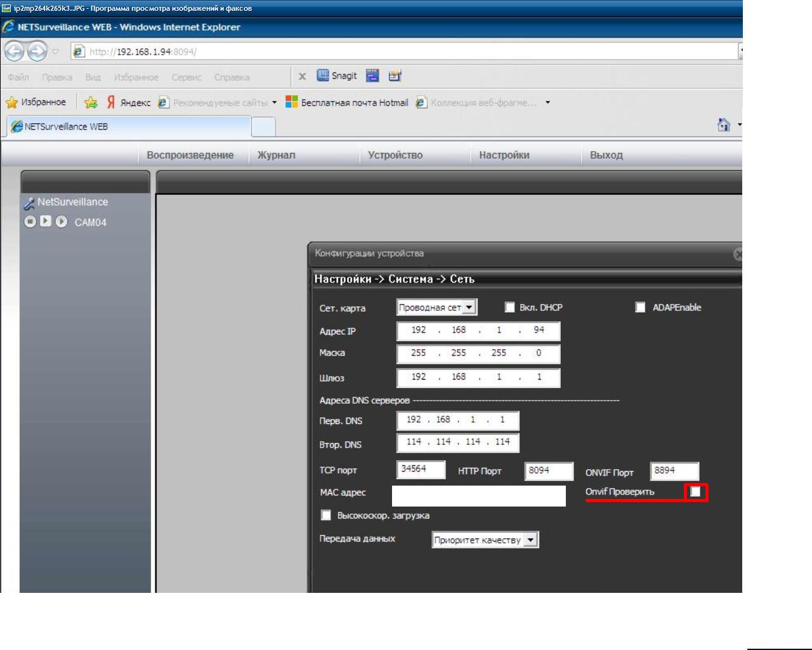Viewport: 812px width, 650px height.
Task: Click the NetSurveillance device icon in sidebar
Action: 29,203
